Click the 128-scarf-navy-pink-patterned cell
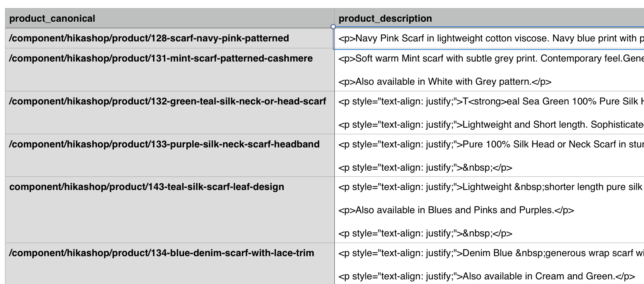Image resolution: width=644 pixels, height=284 pixels. [x=149, y=38]
